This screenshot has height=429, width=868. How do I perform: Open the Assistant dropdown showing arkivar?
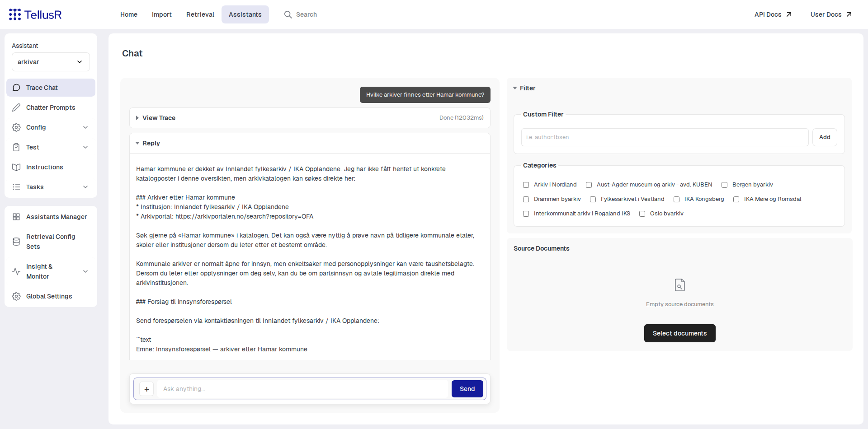(51, 62)
